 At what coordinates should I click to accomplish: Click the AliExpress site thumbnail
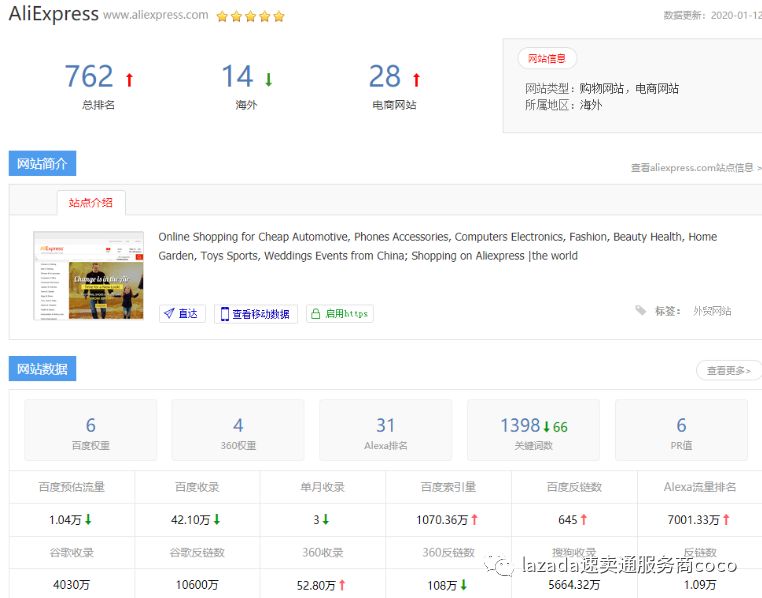click(x=88, y=275)
